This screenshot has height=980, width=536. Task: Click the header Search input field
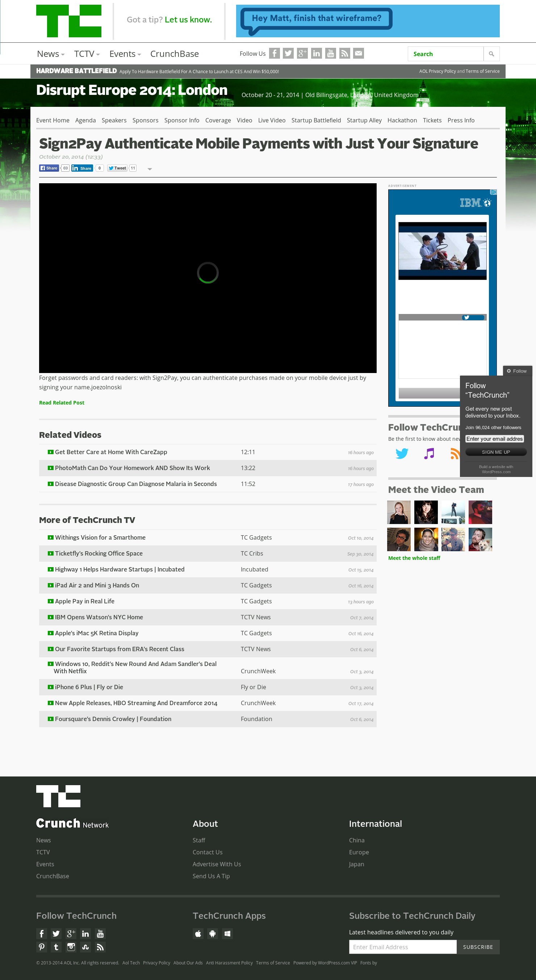click(x=445, y=54)
